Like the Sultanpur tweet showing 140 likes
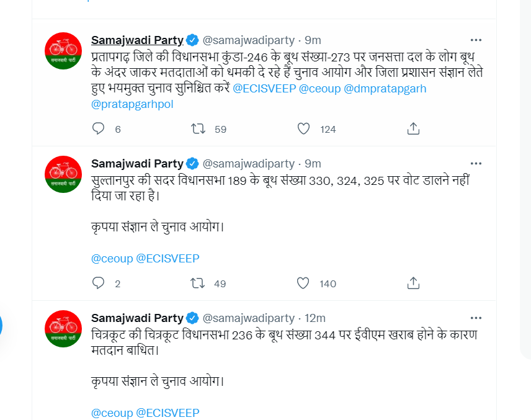Viewport: 531px width, 420px height. [x=303, y=283]
